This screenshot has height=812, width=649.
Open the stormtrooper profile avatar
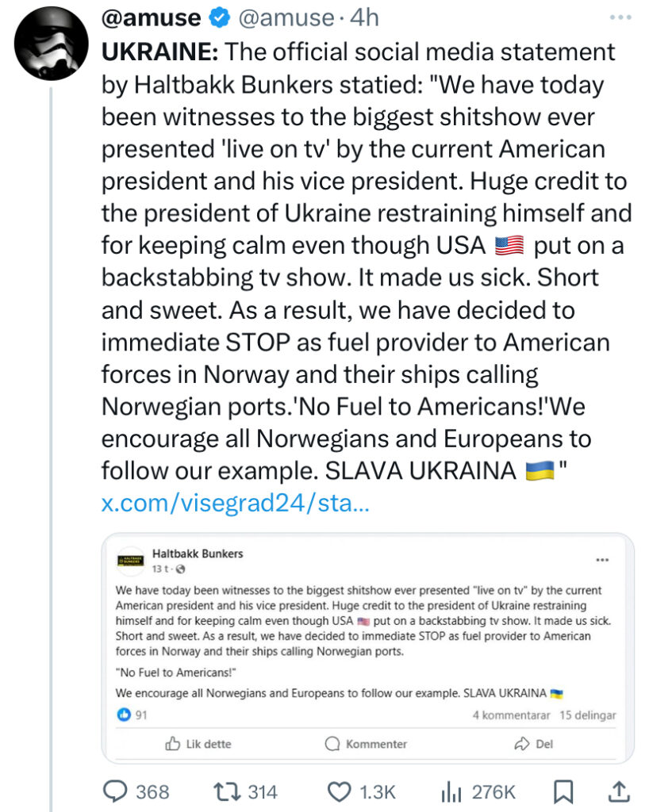(x=52, y=43)
